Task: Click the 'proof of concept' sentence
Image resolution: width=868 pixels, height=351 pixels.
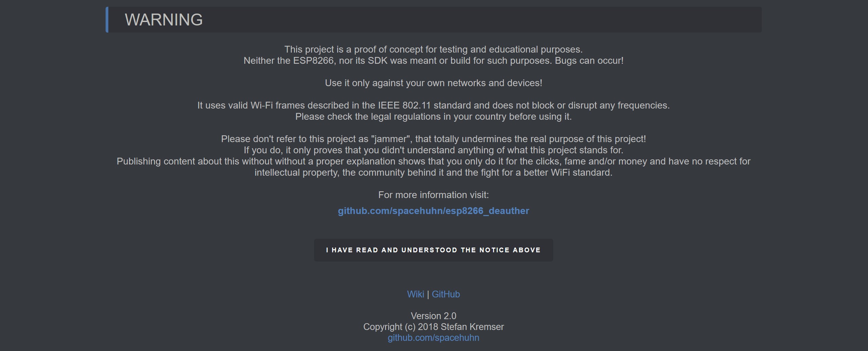Action: [x=433, y=50]
